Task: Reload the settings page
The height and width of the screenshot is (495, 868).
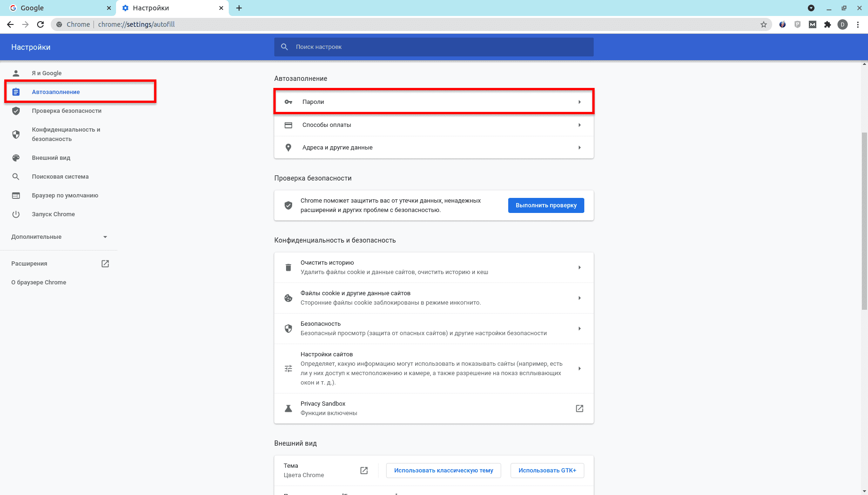Action: pos(40,24)
